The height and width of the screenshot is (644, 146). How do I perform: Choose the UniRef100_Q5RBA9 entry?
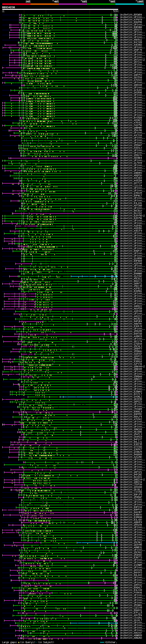click(x=131, y=376)
